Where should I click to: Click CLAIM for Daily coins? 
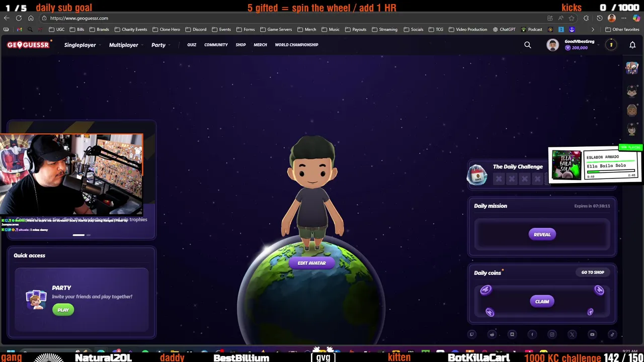(542, 302)
